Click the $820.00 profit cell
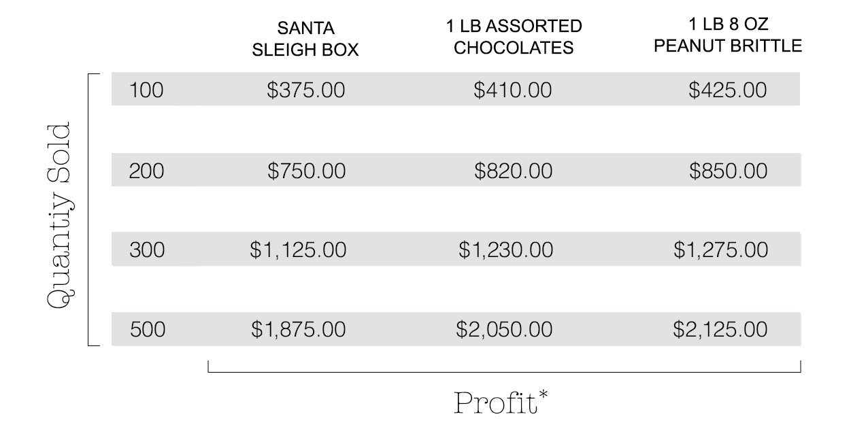Viewport: 868px width, 442px height. 513,171
